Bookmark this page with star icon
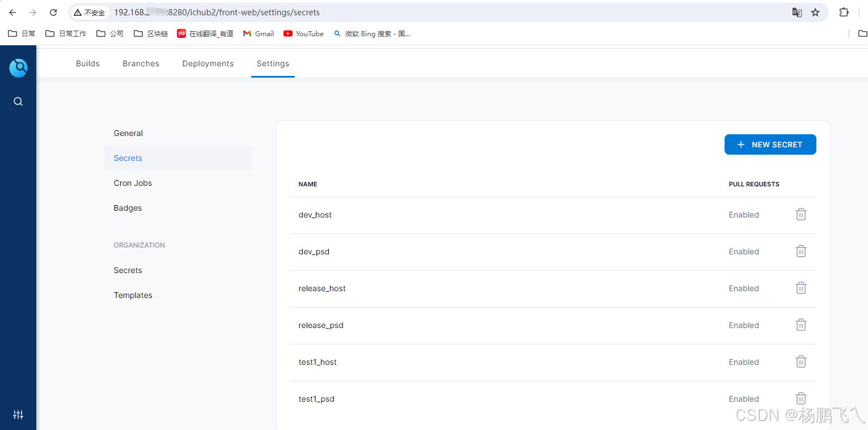The height and width of the screenshot is (430, 868). pos(815,12)
